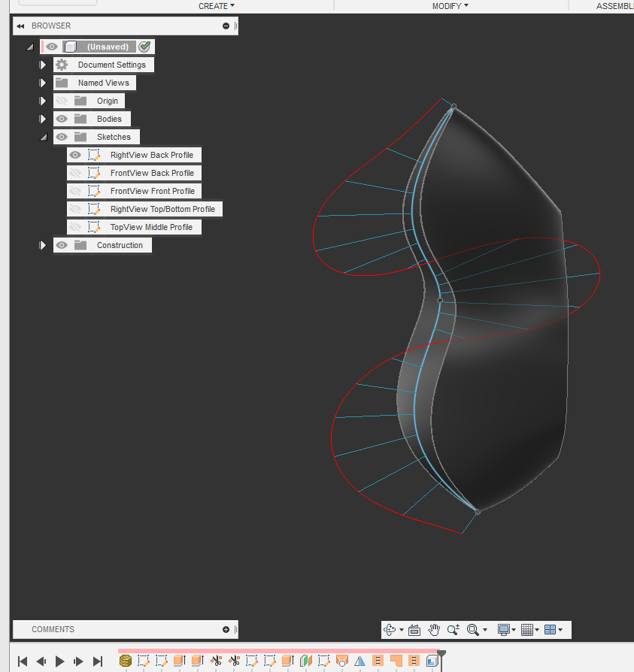Viewport: 634px width, 672px height.
Task: Expand the Bodies folder
Action: [42, 119]
